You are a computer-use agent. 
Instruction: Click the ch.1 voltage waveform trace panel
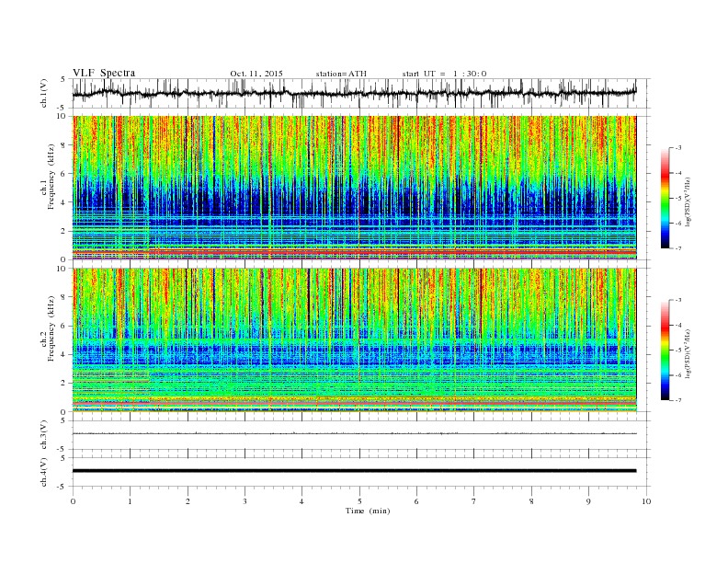click(360, 93)
